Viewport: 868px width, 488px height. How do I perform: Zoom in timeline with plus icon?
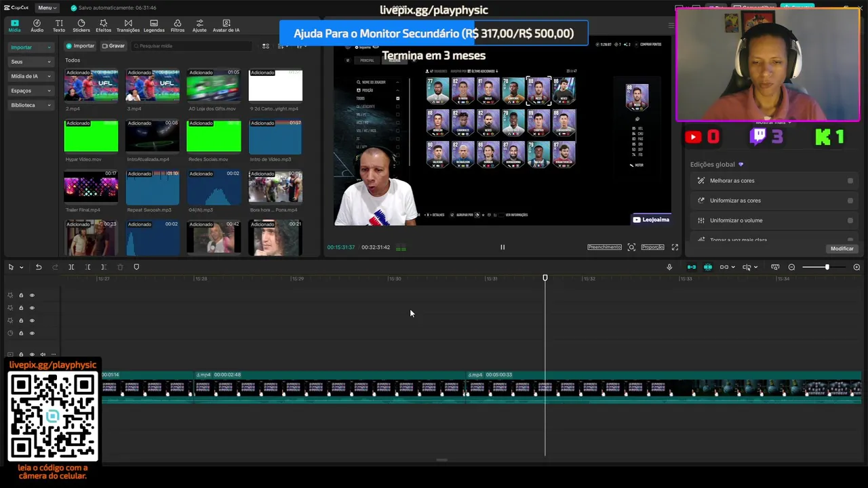[856, 267]
